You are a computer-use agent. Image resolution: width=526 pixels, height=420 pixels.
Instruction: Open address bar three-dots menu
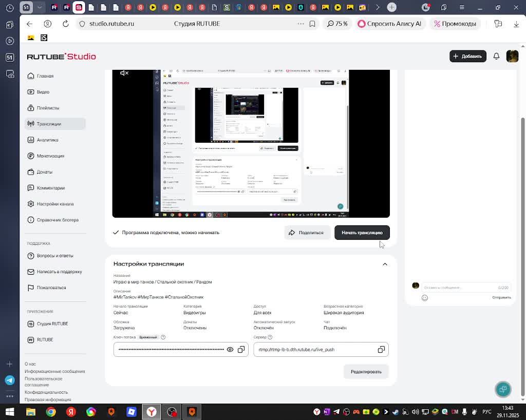[x=300, y=24]
